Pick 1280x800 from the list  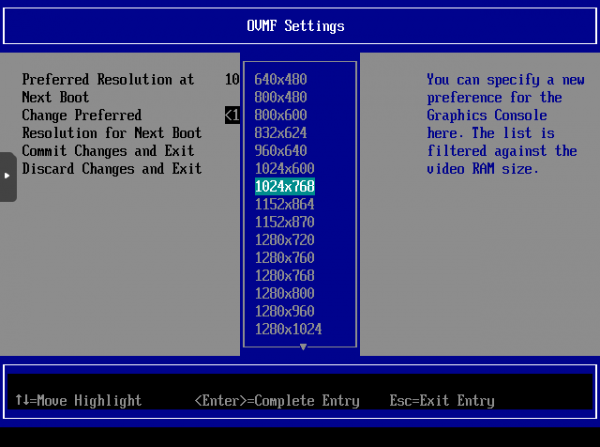pos(284,293)
